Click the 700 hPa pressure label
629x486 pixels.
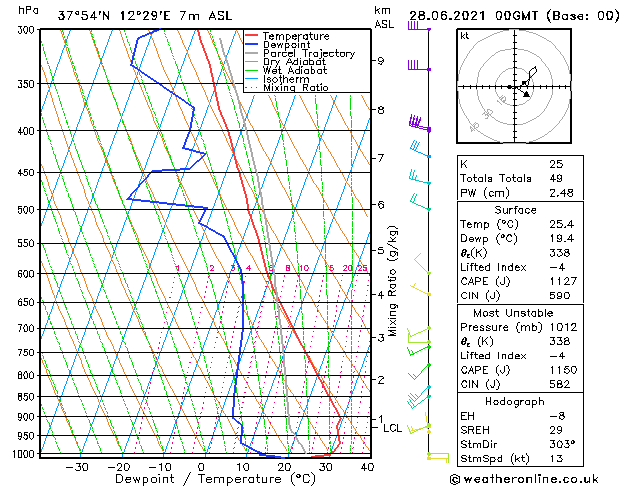[28, 328]
